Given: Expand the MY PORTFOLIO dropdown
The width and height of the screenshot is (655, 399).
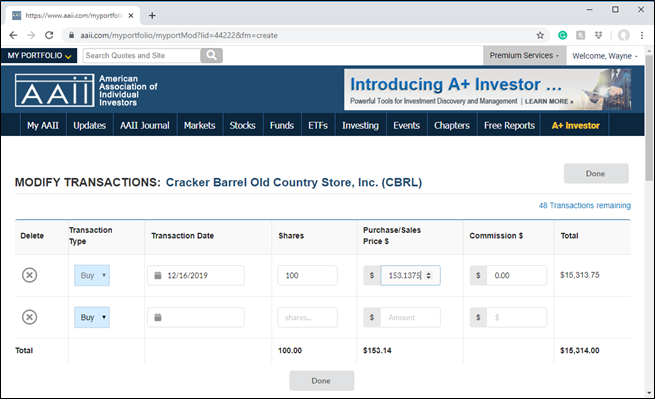Looking at the screenshot, I should pos(39,56).
